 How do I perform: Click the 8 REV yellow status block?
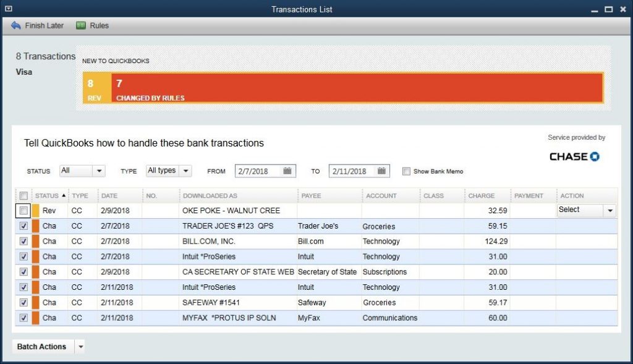tap(97, 88)
